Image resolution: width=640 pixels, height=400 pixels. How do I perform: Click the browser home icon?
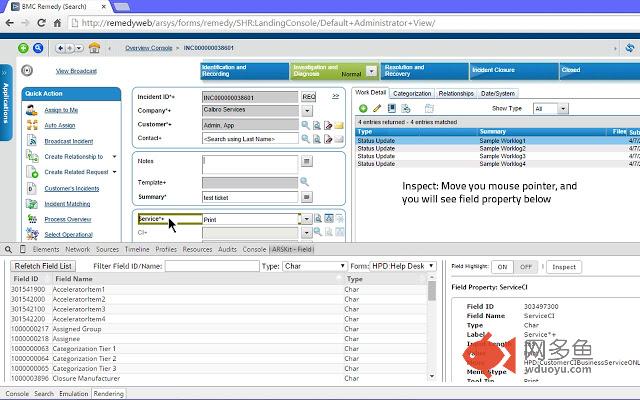tap(58, 23)
